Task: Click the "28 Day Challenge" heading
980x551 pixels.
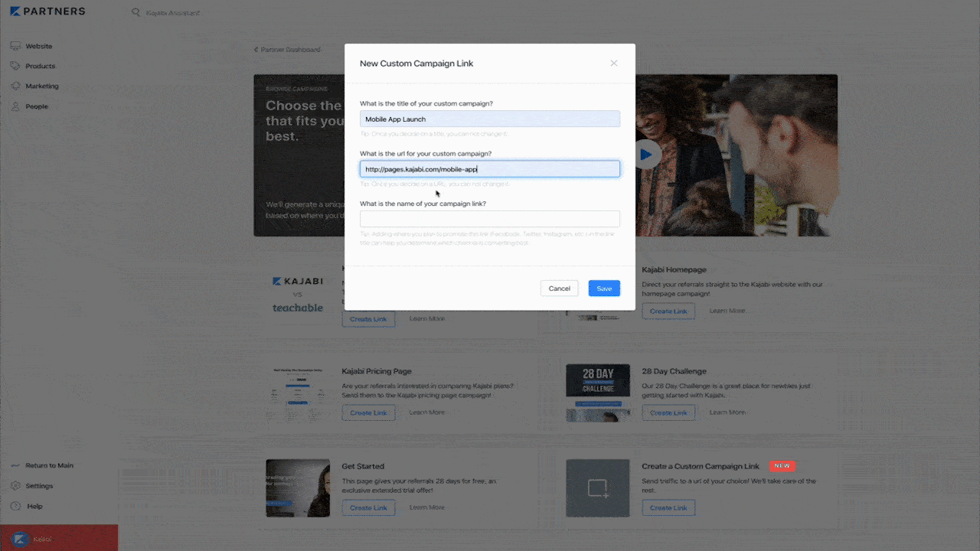Action: 674,371
